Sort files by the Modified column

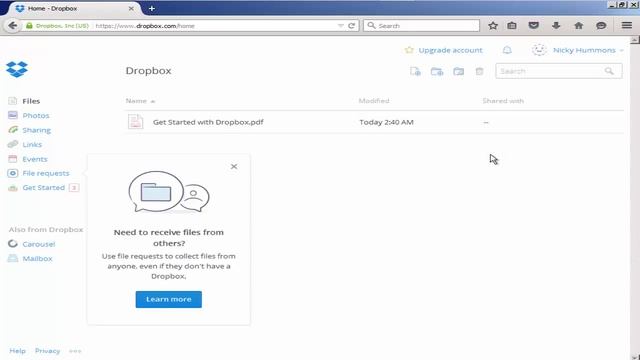tap(374, 101)
